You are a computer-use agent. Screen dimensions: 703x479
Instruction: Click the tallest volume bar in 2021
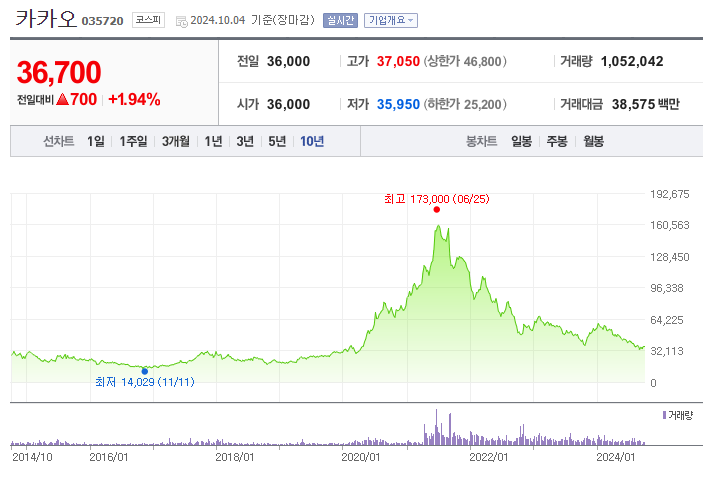tap(436, 427)
